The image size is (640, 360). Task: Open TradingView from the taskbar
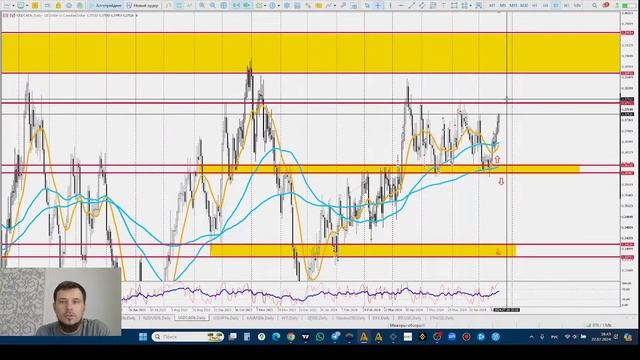(305, 337)
